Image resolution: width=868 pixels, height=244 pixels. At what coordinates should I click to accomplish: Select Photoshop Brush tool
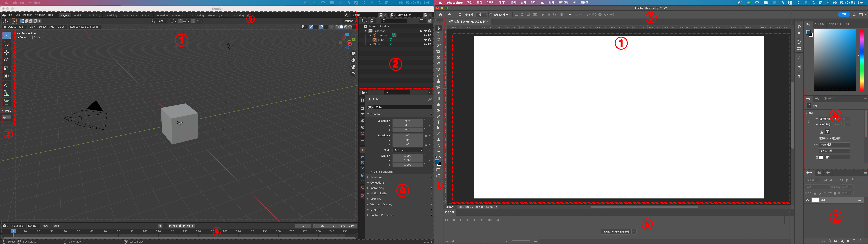[x=438, y=75]
